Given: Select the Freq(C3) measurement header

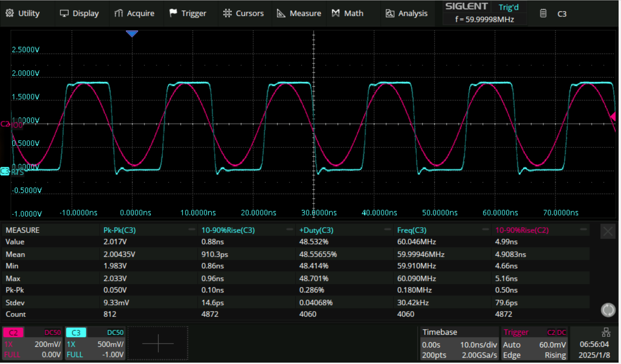Looking at the screenshot, I should (412, 230).
